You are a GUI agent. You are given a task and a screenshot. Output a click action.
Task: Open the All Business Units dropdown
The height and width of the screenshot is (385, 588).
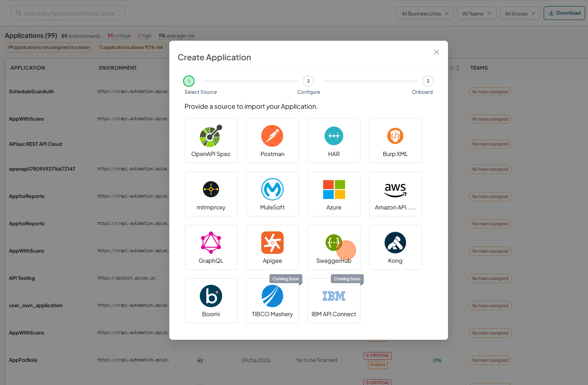tap(425, 13)
